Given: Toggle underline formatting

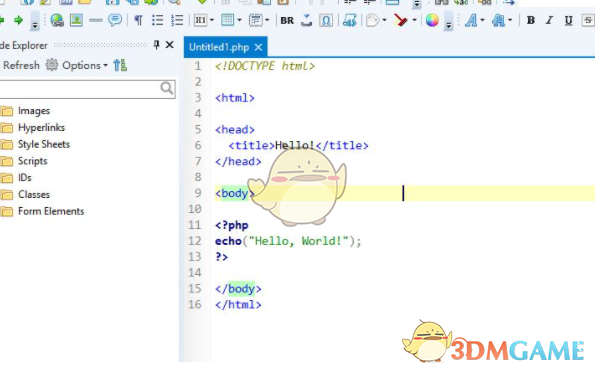Looking at the screenshot, I should [568, 20].
